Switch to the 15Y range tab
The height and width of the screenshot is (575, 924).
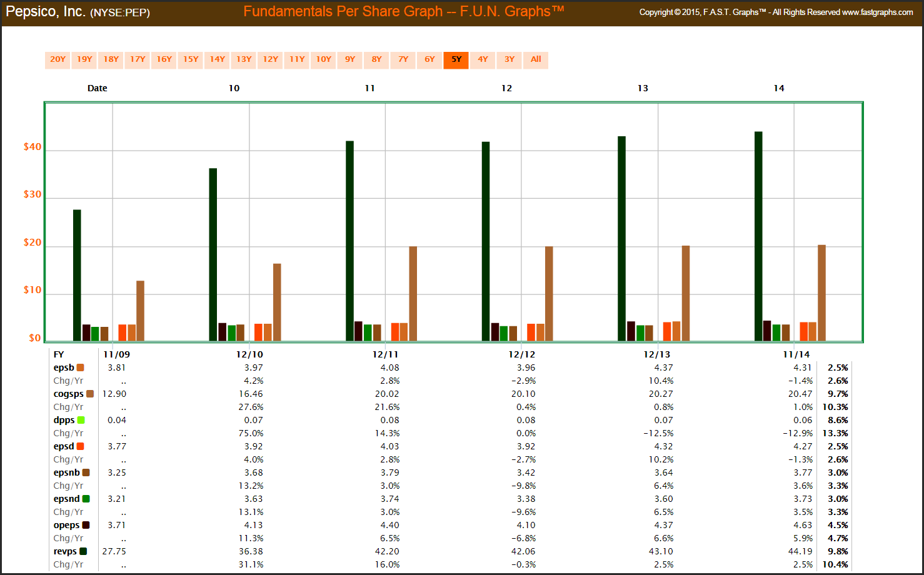(191, 59)
